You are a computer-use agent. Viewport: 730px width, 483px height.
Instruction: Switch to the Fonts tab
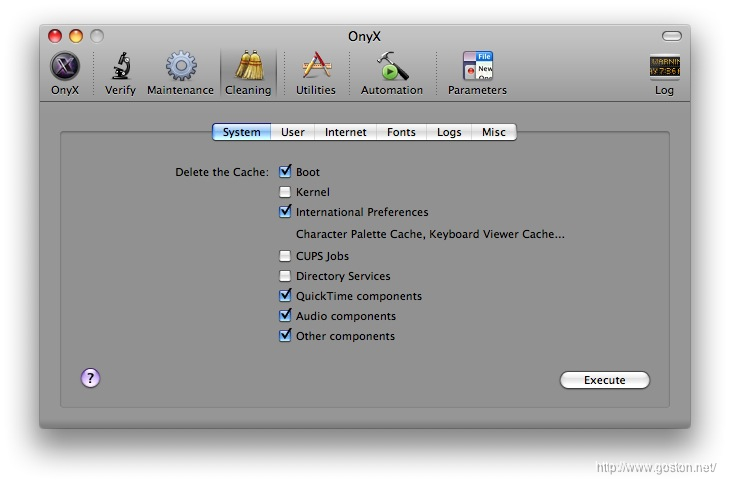coord(401,132)
